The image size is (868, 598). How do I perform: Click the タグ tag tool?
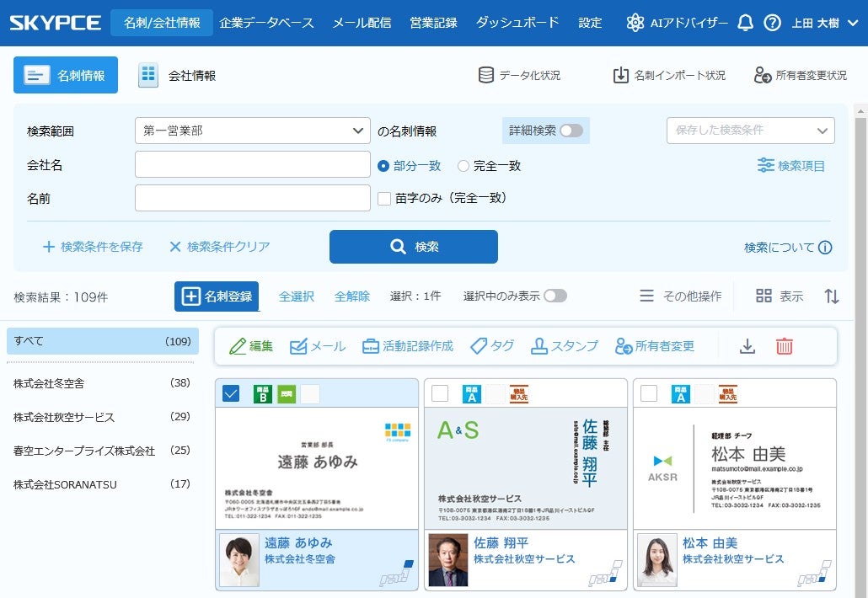point(492,346)
